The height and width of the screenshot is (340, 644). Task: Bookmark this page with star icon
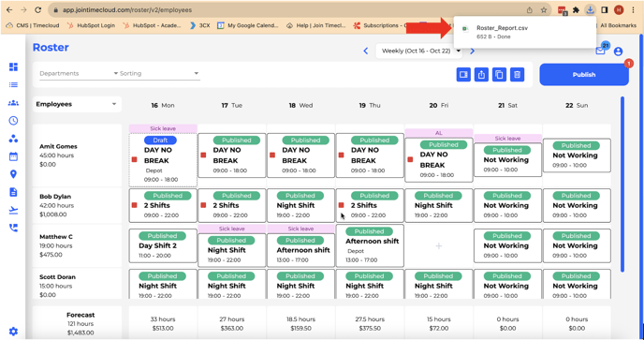(544, 10)
